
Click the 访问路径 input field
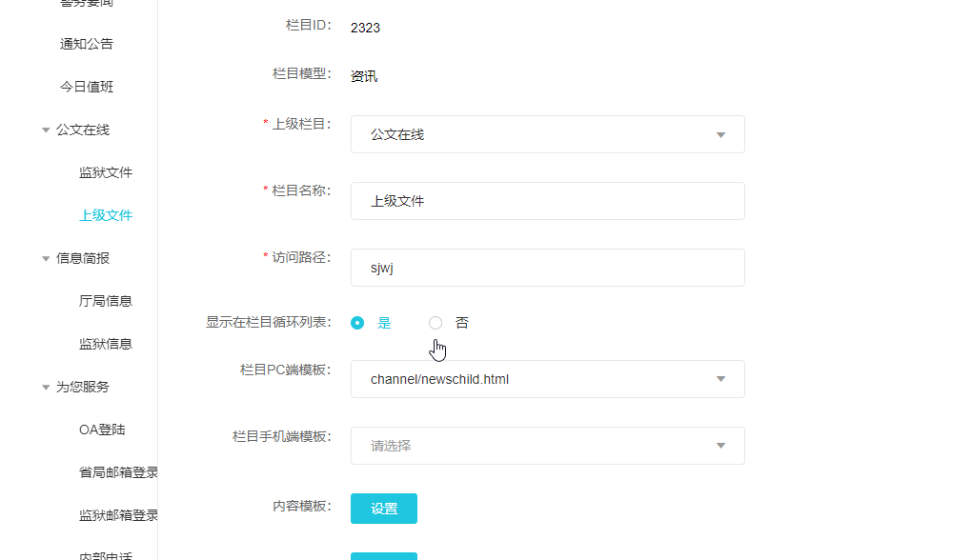547,268
